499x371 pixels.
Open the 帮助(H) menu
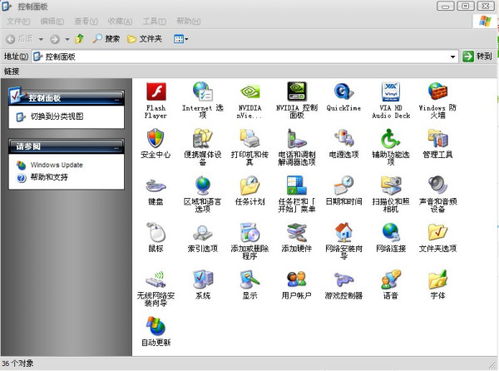(188, 21)
